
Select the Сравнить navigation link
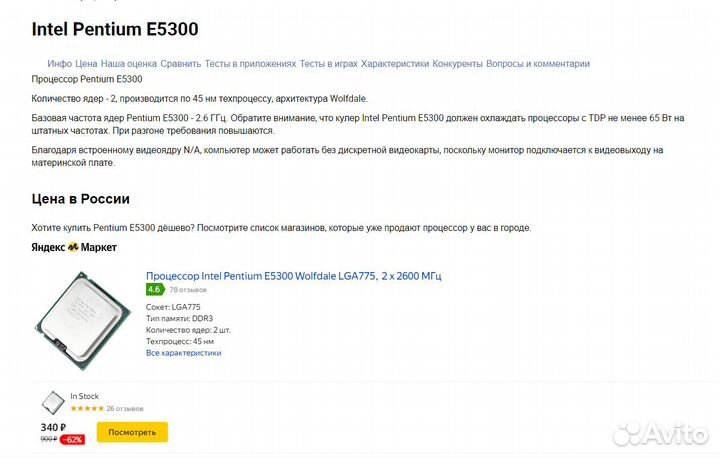180,64
